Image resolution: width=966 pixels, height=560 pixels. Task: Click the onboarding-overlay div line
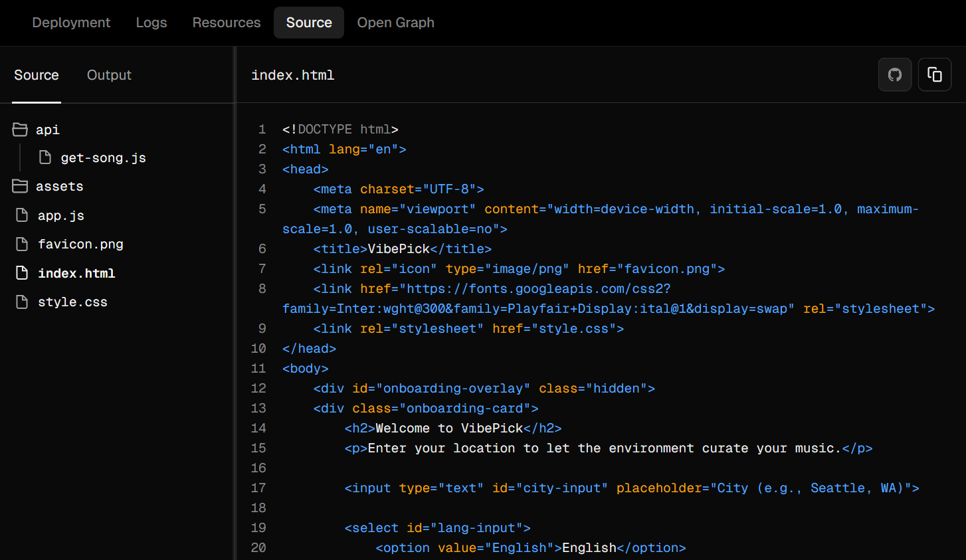[484, 389]
